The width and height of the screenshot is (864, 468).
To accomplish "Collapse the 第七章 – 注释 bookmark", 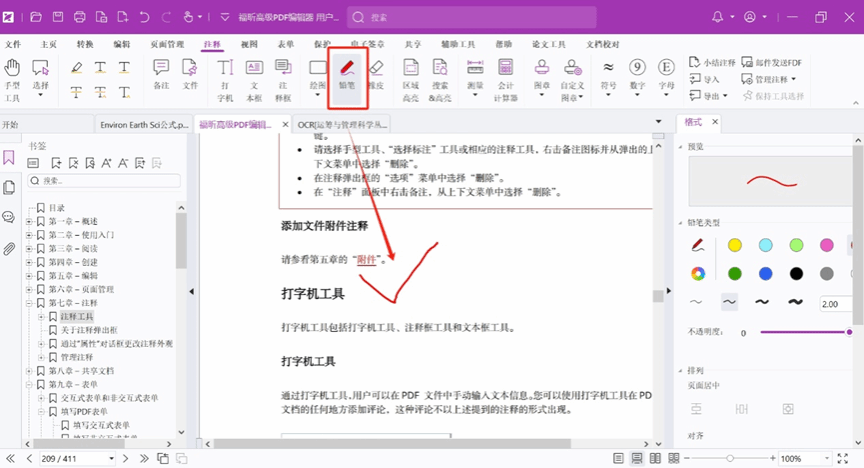I will click(28, 302).
